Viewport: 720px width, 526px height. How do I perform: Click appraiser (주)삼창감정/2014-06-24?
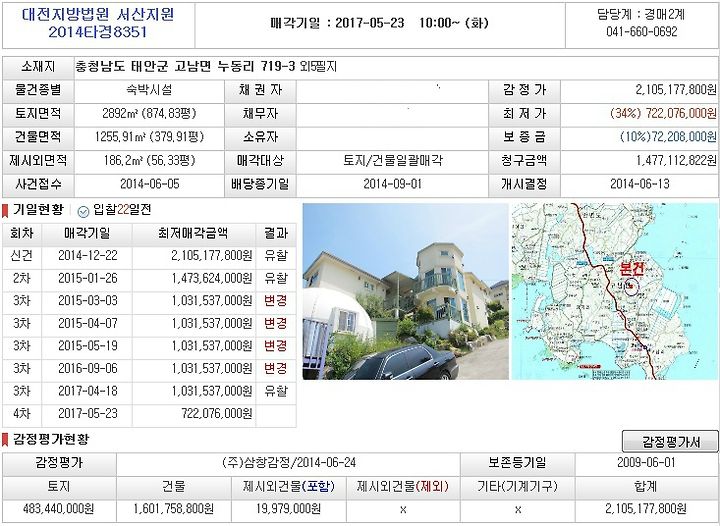pyautogui.click(x=289, y=463)
